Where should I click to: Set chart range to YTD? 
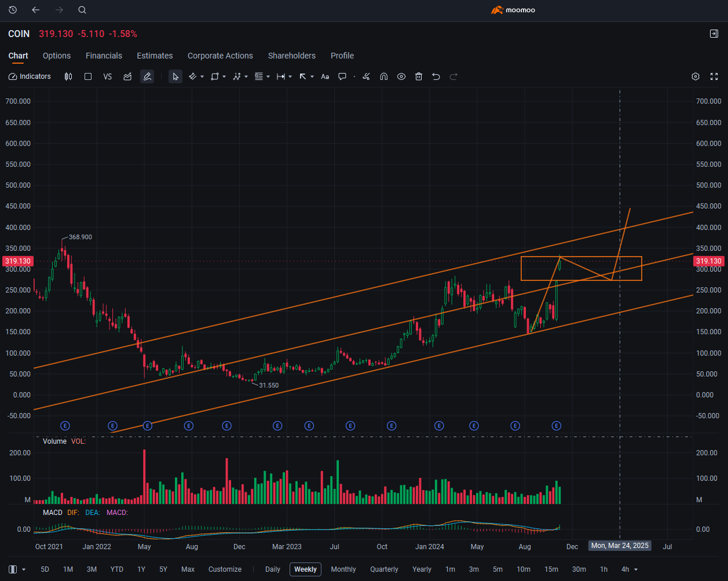click(117, 569)
